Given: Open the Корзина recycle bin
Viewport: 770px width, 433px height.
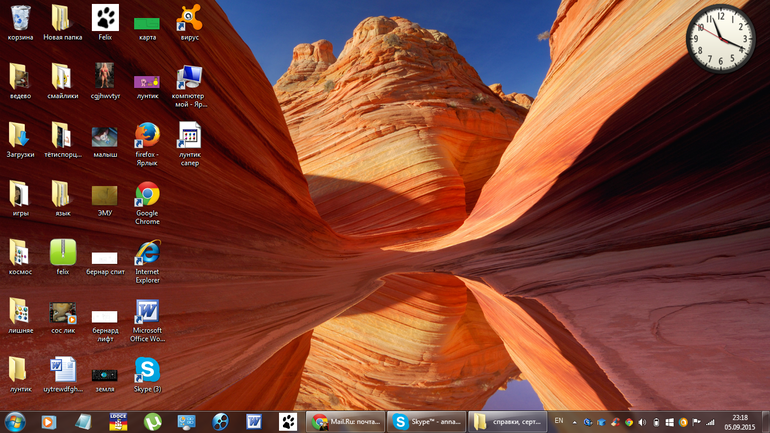Looking at the screenshot, I should (20, 19).
